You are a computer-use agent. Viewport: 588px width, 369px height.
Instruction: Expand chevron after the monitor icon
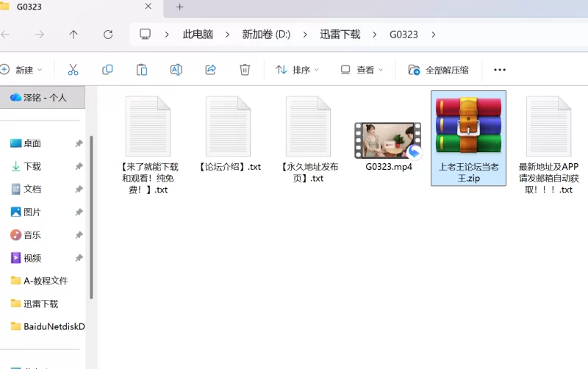pyautogui.click(x=167, y=35)
